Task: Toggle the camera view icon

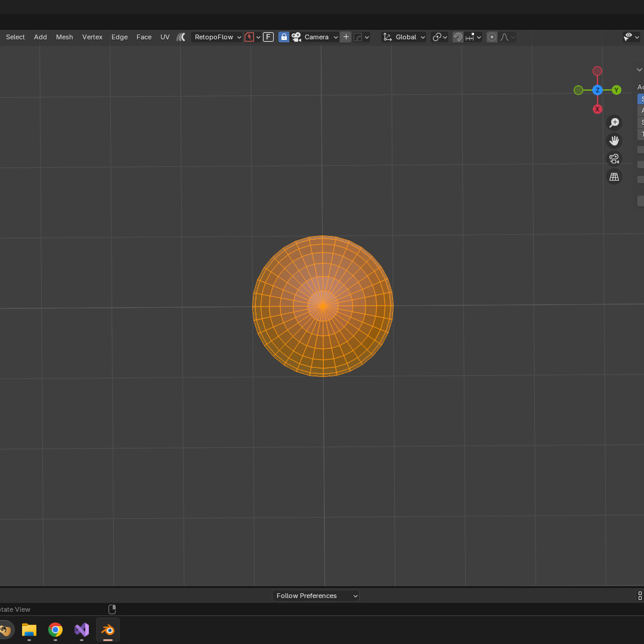Action: [614, 159]
